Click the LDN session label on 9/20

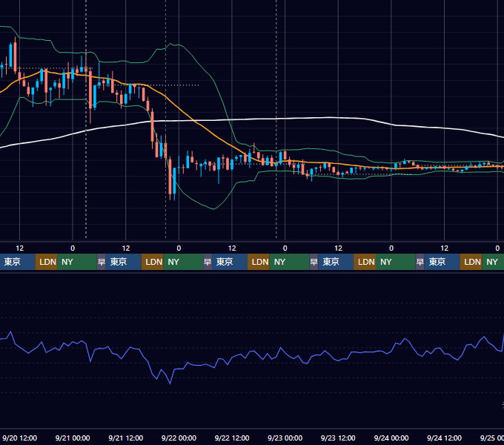pos(47,262)
